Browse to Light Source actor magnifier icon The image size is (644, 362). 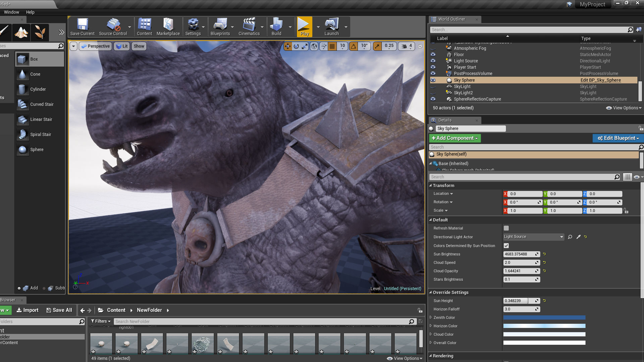click(x=570, y=237)
